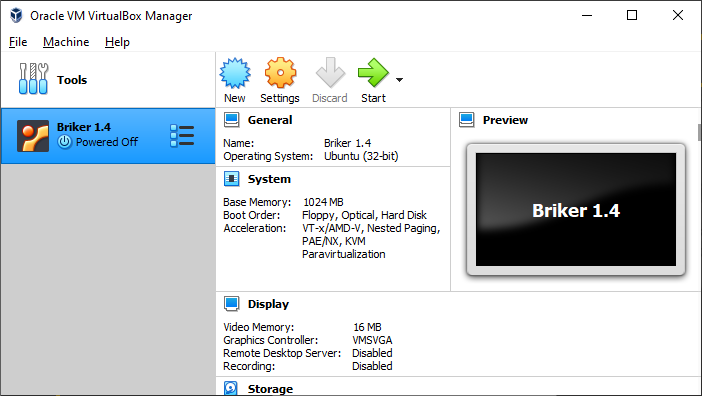This screenshot has height=396, width=702.
Task: Click the Video Memory label
Action: [259, 327]
